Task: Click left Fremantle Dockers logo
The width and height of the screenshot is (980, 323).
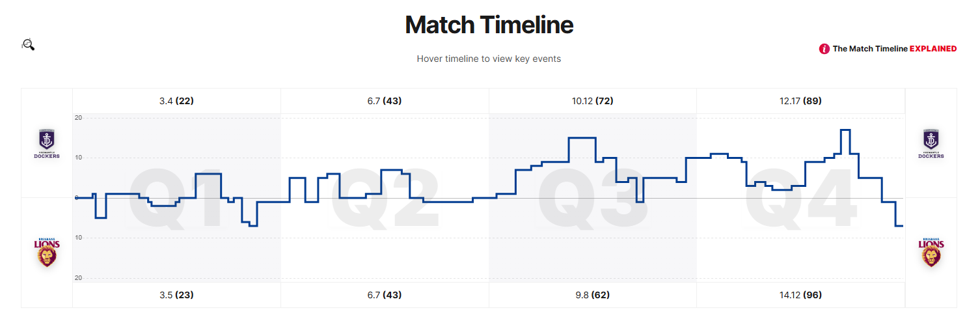Action: point(47,143)
